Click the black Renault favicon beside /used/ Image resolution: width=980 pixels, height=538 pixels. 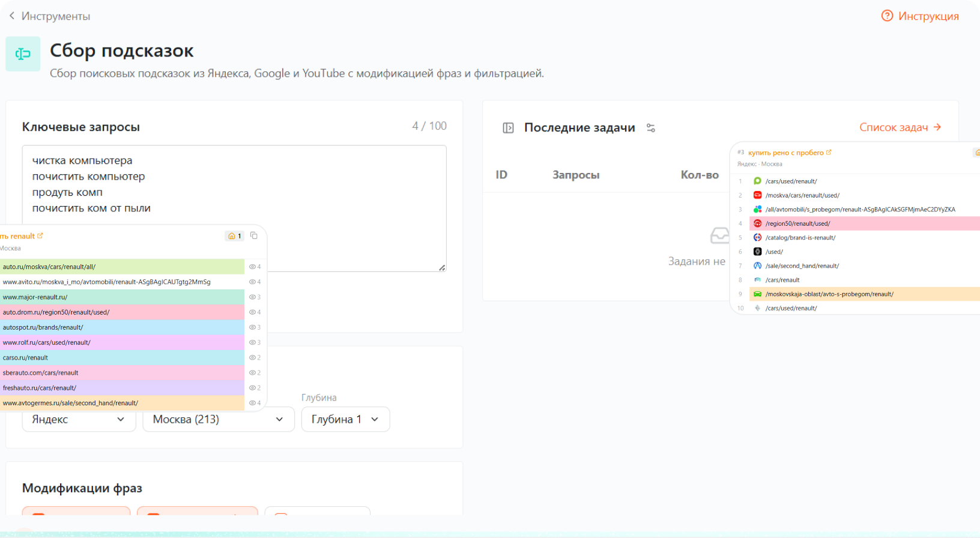point(758,252)
